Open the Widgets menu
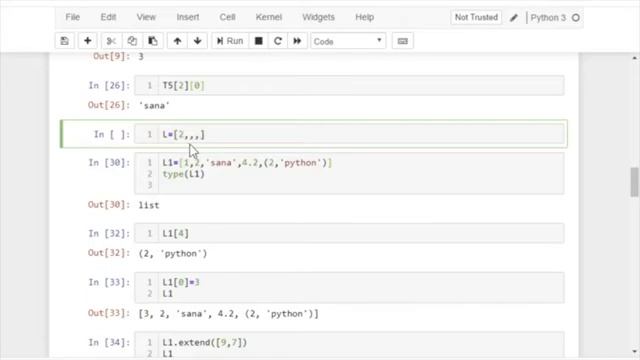Screen dimensions: 640x360 pyautogui.click(x=318, y=17)
